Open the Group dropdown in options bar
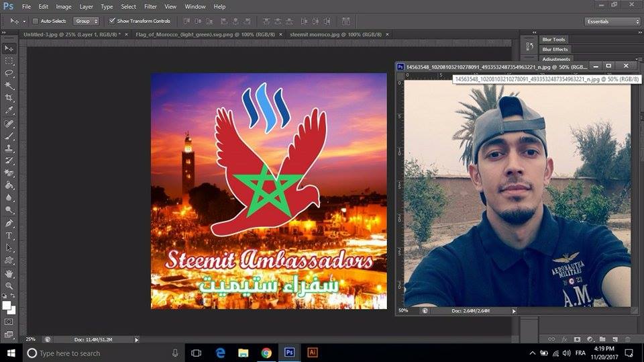Image resolution: width=644 pixels, height=362 pixels. click(87, 21)
